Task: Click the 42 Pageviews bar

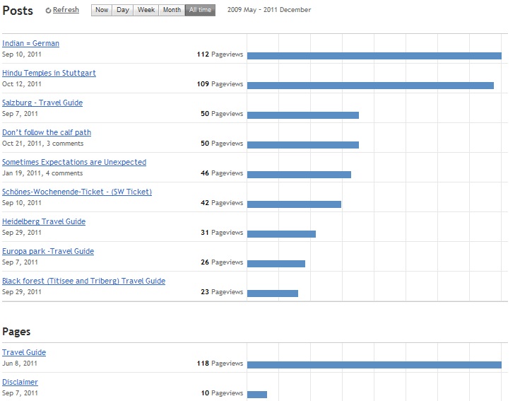Action: 294,204
